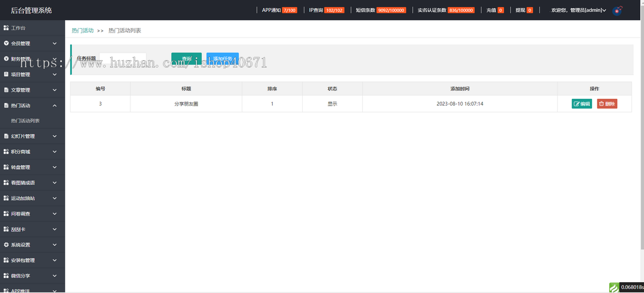This screenshot has width=644, height=293.
Task: Open the 运动加油站 menu label
Action: 23,199
